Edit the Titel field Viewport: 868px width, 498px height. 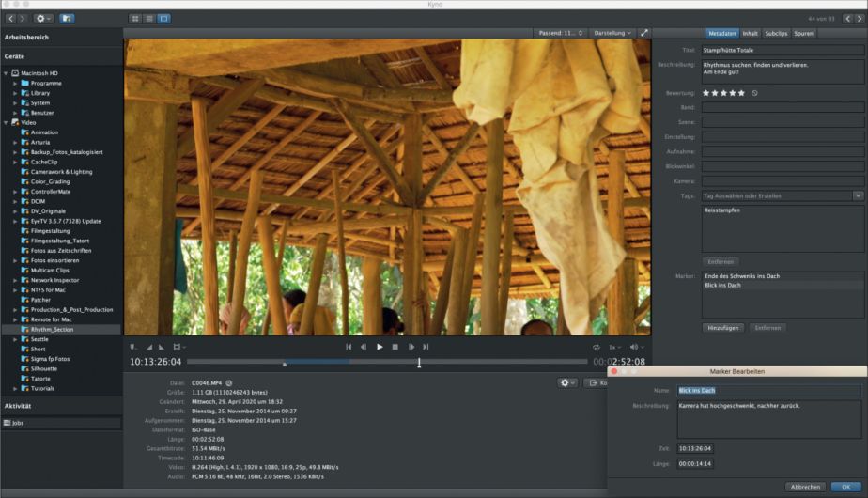click(783, 51)
